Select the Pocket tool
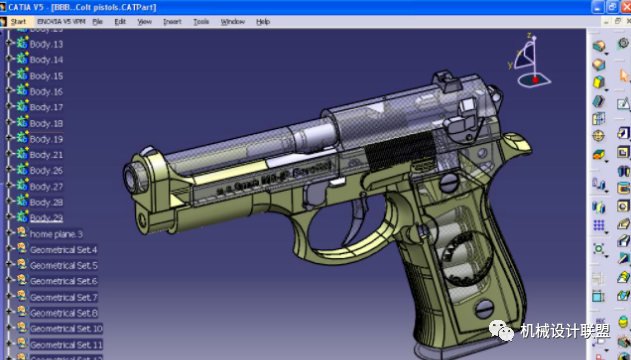This screenshot has height=360, width=631. point(623,152)
